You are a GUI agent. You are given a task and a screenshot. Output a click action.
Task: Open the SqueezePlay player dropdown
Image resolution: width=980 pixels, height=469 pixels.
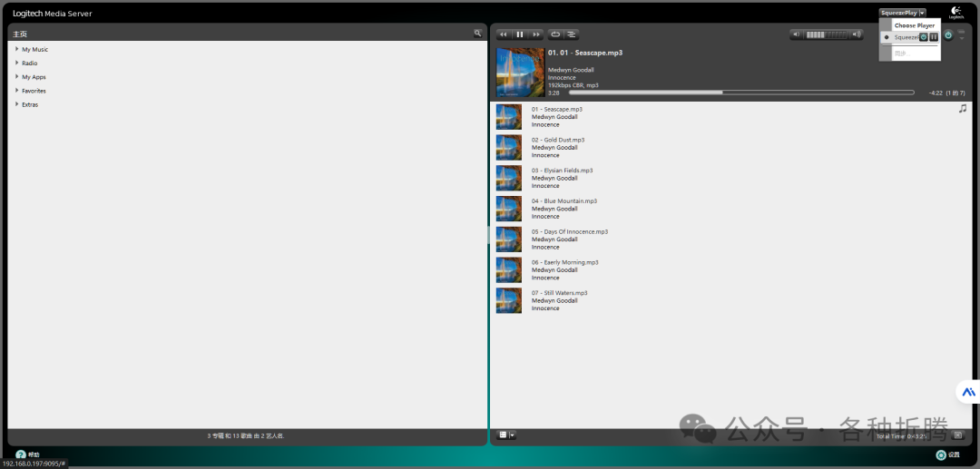click(903, 13)
